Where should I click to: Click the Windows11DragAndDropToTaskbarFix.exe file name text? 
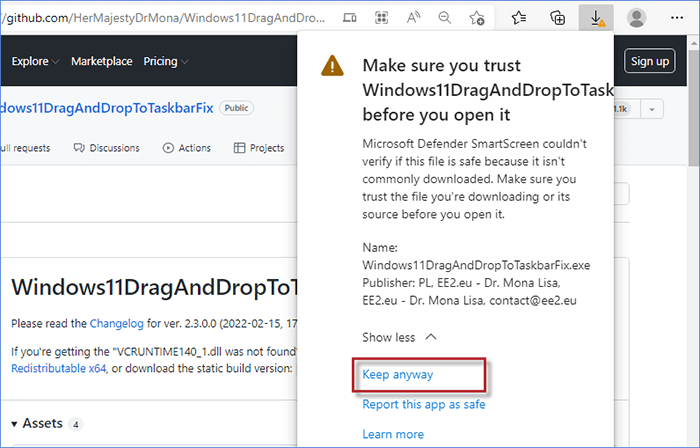[476, 265]
